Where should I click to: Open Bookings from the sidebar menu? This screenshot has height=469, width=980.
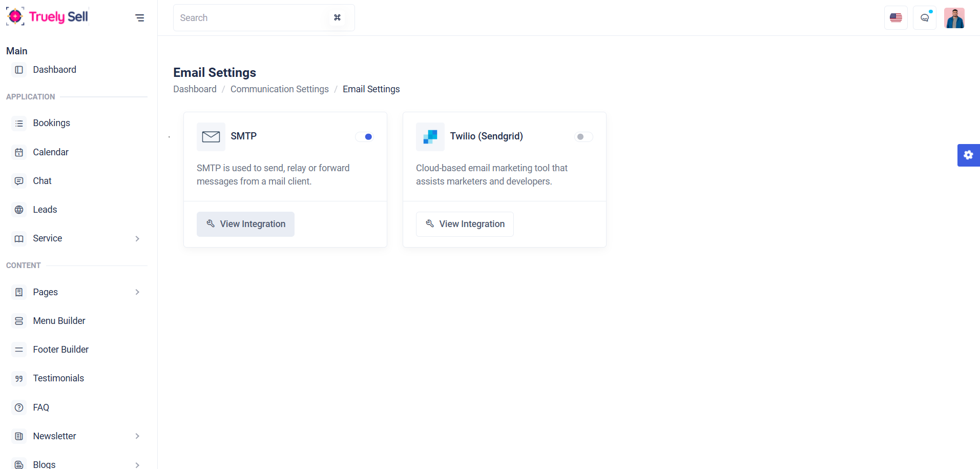[x=51, y=123]
